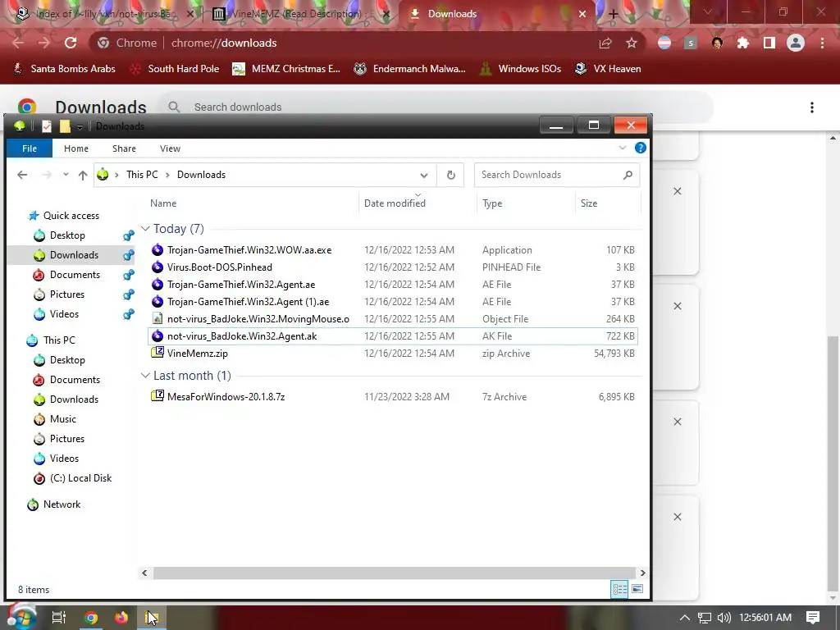Open the Chrome profile avatar
Image resolution: width=840 pixels, height=630 pixels.
point(796,43)
